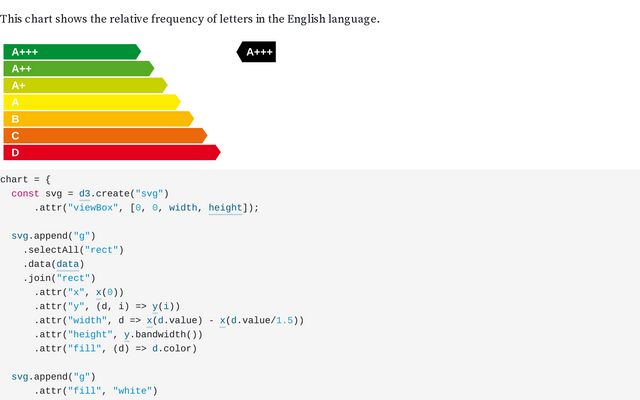640x400 pixels.
Task: Click the black A+++ pointer marker
Action: coord(257,52)
